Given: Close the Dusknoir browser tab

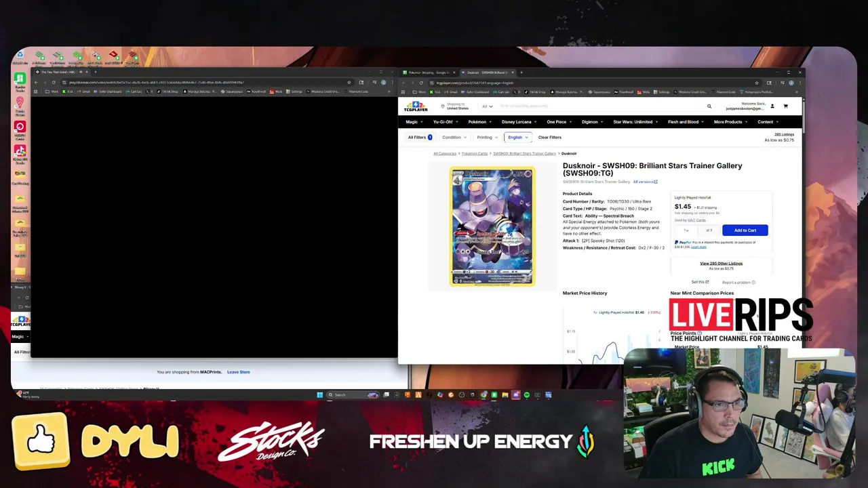Looking at the screenshot, I should 513,73.
